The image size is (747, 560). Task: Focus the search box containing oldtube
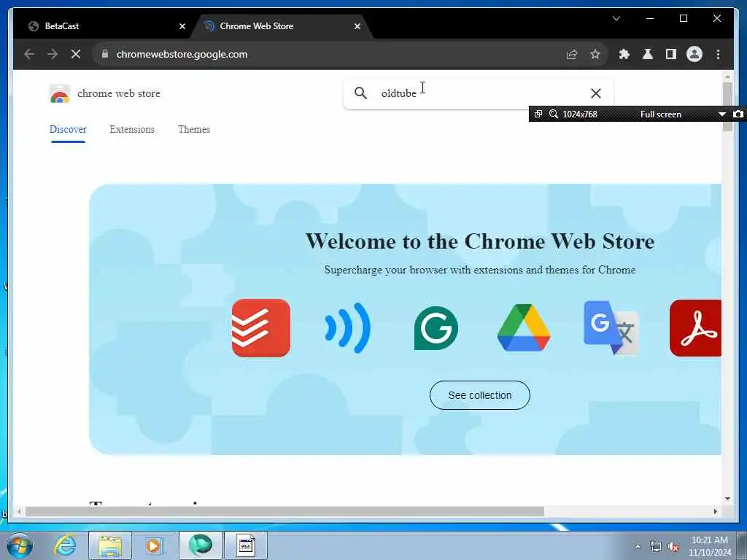(x=479, y=93)
